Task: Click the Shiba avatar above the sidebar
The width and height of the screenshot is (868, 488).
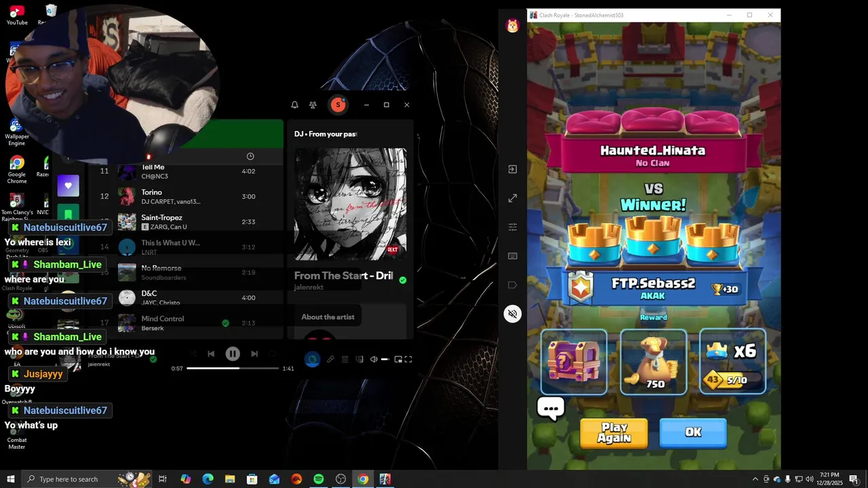Action: click(x=513, y=26)
